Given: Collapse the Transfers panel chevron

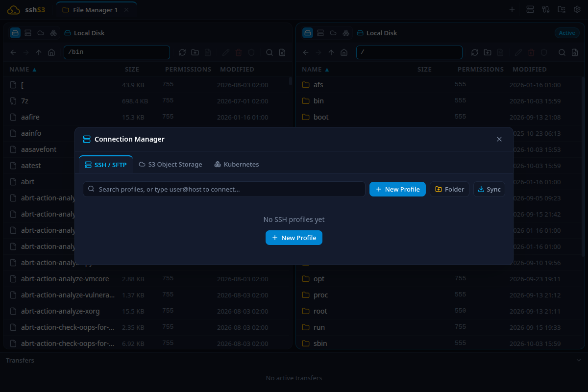Looking at the screenshot, I should (579, 360).
